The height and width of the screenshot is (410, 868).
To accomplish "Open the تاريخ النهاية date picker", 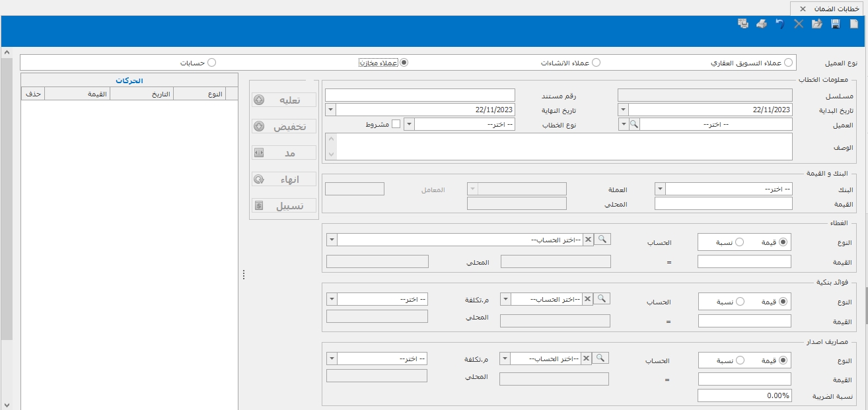I will click(x=330, y=110).
